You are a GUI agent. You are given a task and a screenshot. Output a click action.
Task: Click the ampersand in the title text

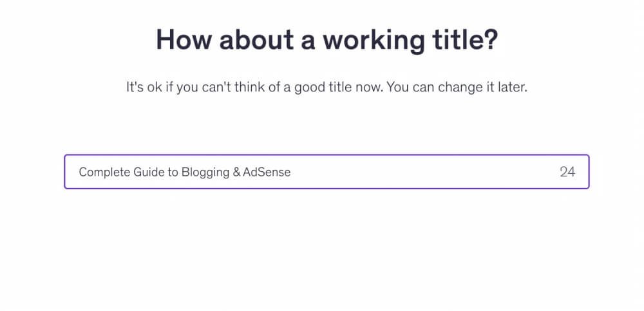[x=236, y=172]
